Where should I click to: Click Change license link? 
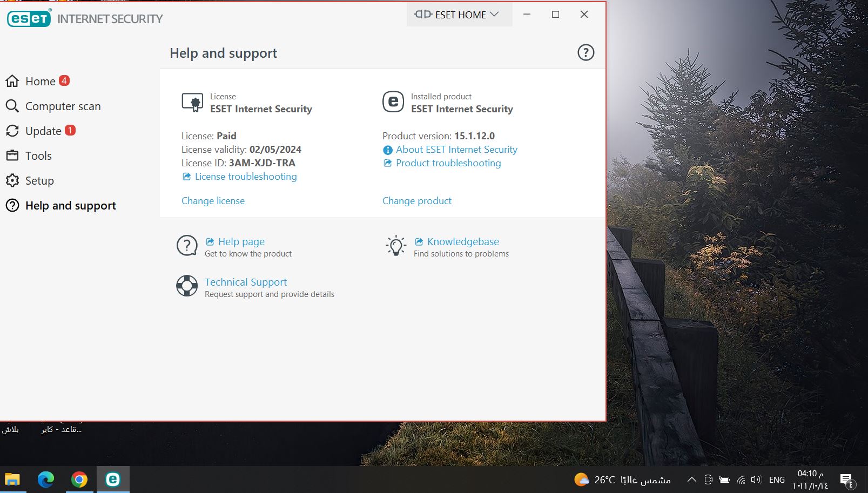[213, 201]
